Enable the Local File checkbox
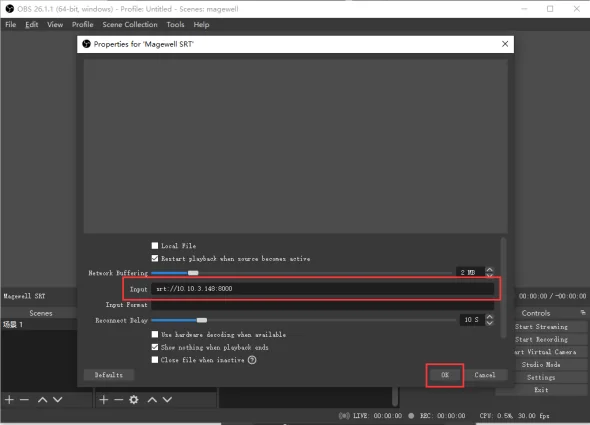This screenshot has width=590, height=425. [155, 245]
